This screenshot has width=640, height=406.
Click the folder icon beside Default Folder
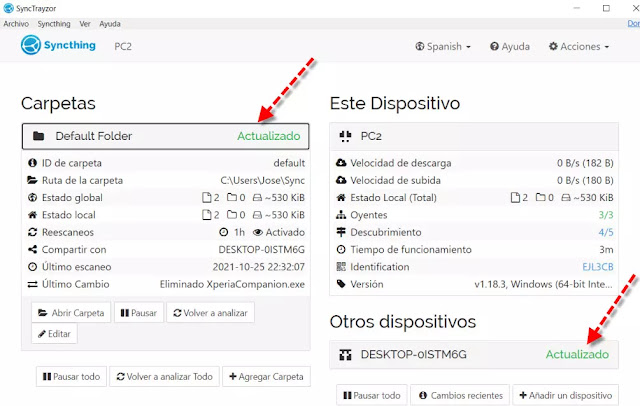(x=38, y=136)
